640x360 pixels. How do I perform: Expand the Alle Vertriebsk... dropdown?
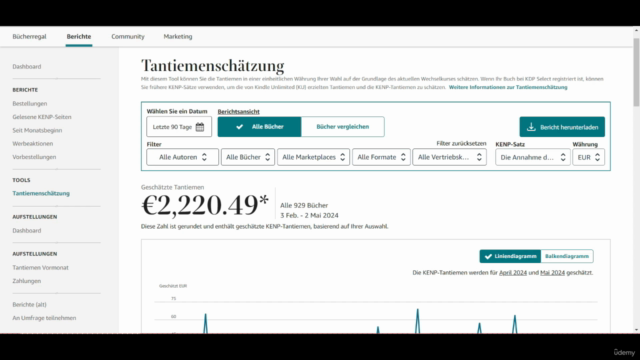449,157
